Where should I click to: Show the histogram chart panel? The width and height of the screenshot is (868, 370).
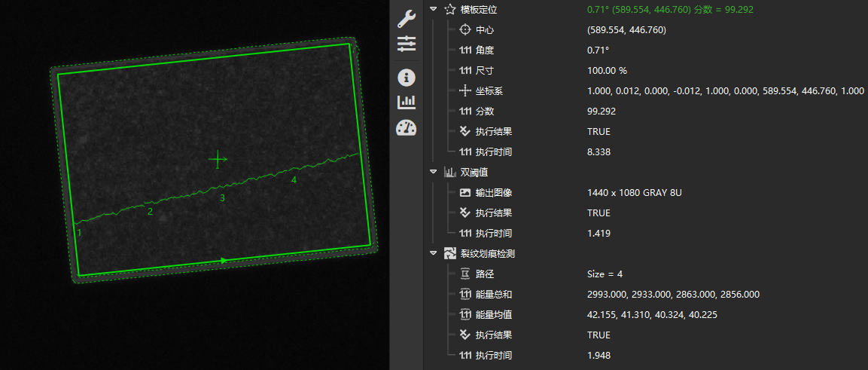(x=406, y=102)
